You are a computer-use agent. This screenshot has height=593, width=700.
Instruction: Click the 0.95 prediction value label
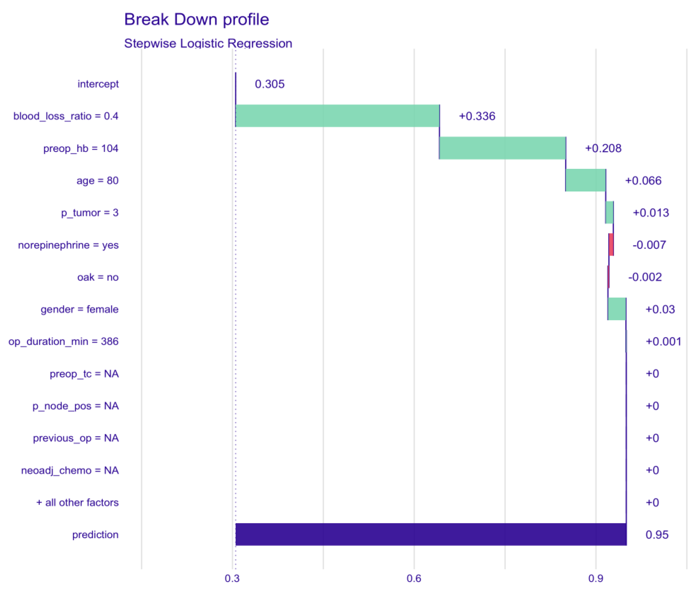[x=657, y=535]
